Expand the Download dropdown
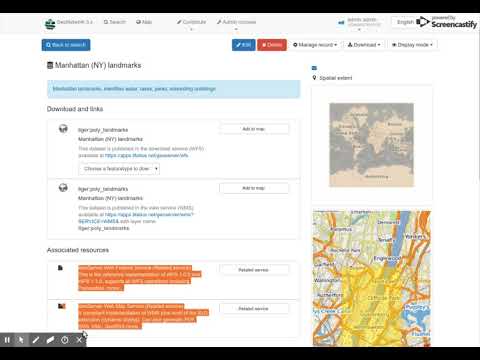This screenshot has width=480, height=360. click(x=364, y=45)
